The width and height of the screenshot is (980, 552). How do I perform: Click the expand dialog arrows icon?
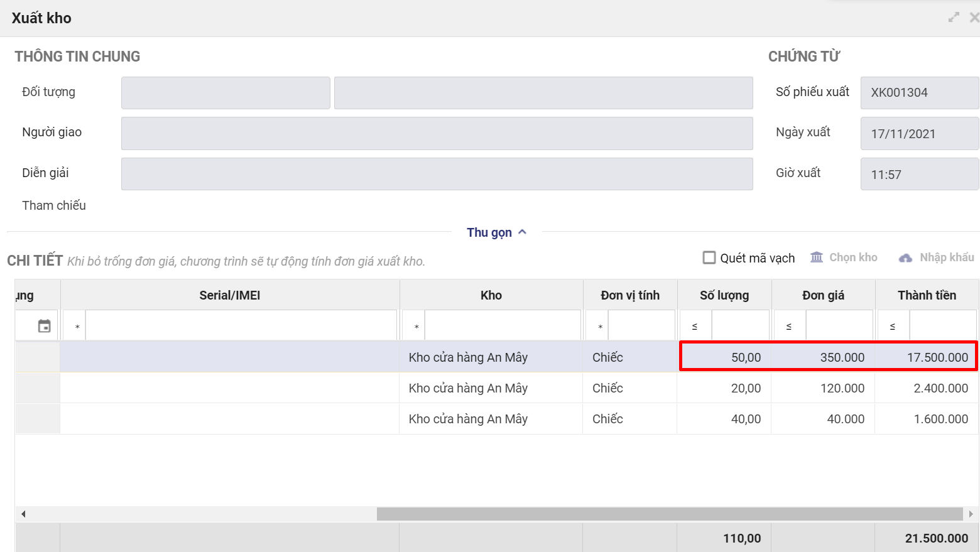tap(954, 18)
